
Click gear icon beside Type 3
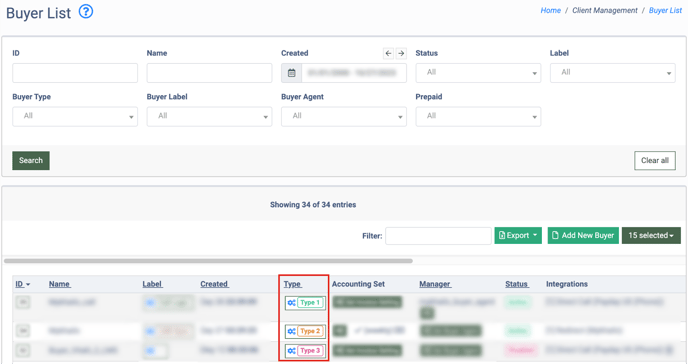click(291, 350)
